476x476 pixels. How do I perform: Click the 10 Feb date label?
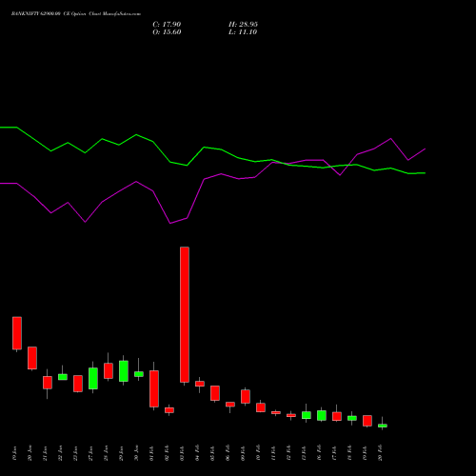258,453
